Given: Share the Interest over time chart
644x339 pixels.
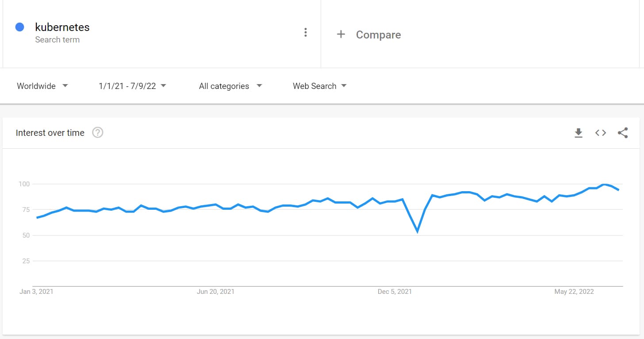Looking at the screenshot, I should click(x=623, y=133).
